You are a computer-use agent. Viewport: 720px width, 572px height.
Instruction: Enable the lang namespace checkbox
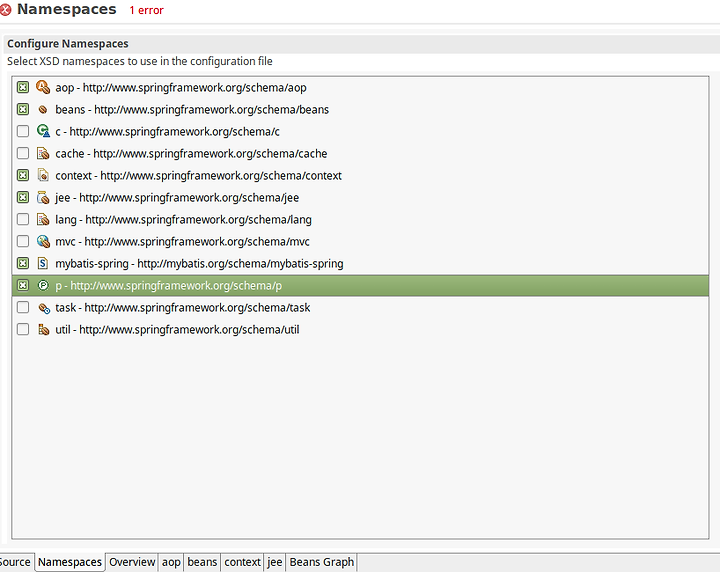coord(23,219)
